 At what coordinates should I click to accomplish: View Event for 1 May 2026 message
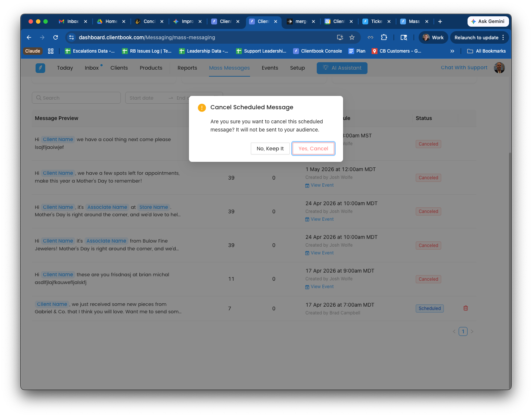[319, 185]
